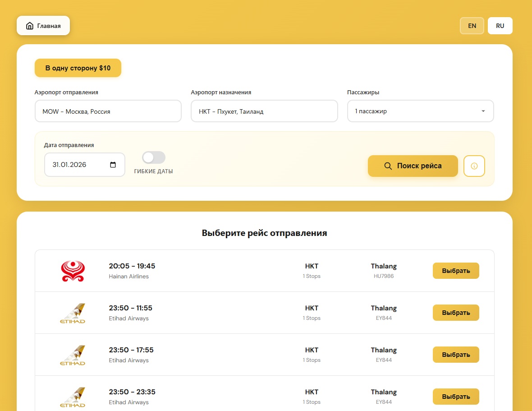Click the departure date field 31.01.2026
This screenshot has width=532, height=411.
point(77,165)
